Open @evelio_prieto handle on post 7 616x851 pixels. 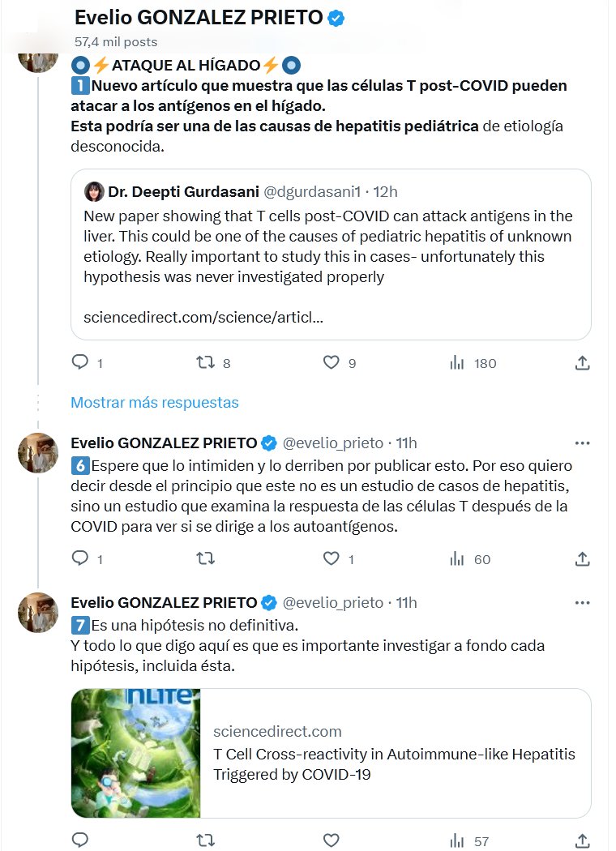tap(332, 603)
